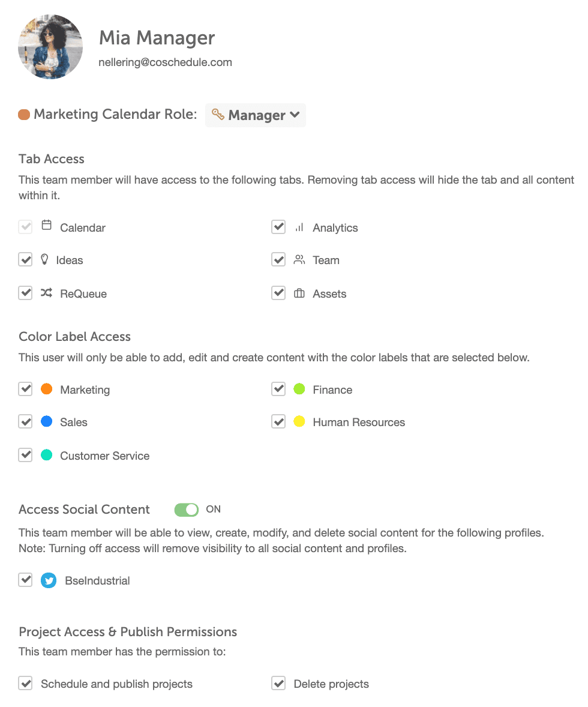The height and width of the screenshot is (707, 588).
Task: Uncheck the Schedule and publish projects checkbox
Action: pyautogui.click(x=25, y=684)
